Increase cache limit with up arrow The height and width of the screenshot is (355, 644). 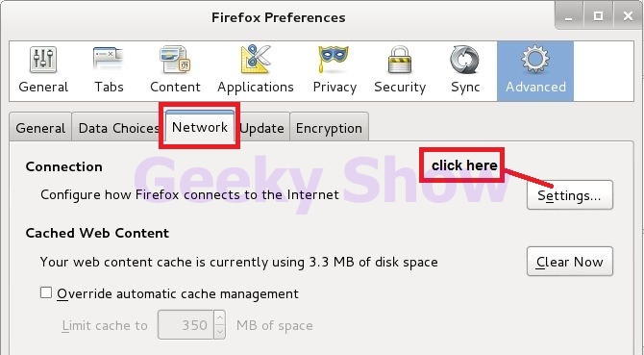[x=220, y=317]
